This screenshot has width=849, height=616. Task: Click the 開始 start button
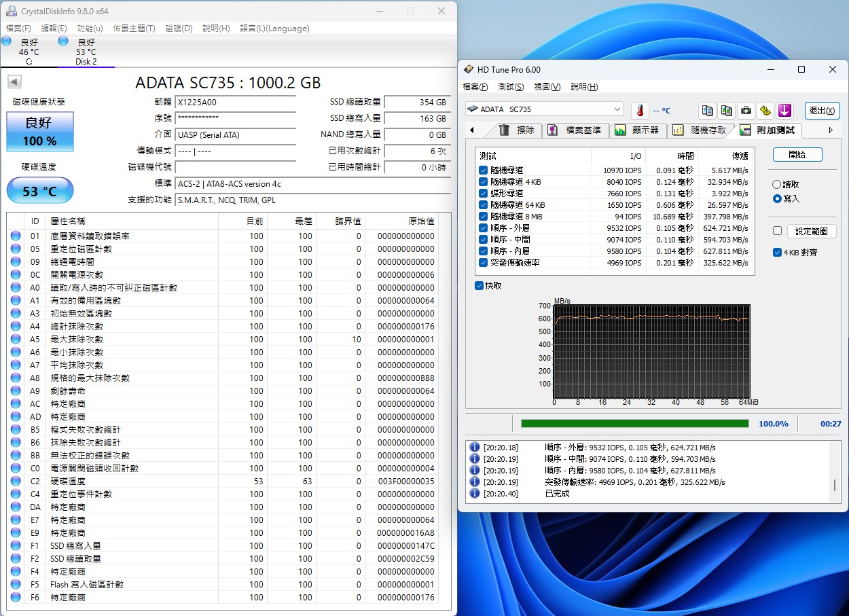pyautogui.click(x=797, y=155)
